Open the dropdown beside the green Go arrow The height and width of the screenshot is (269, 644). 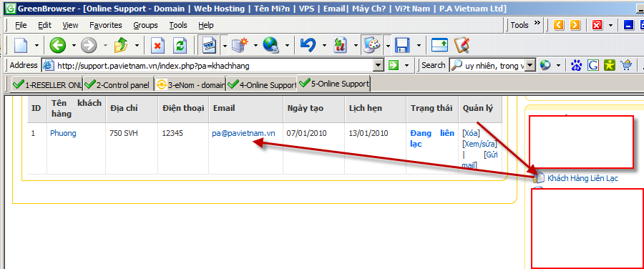pos(406,65)
